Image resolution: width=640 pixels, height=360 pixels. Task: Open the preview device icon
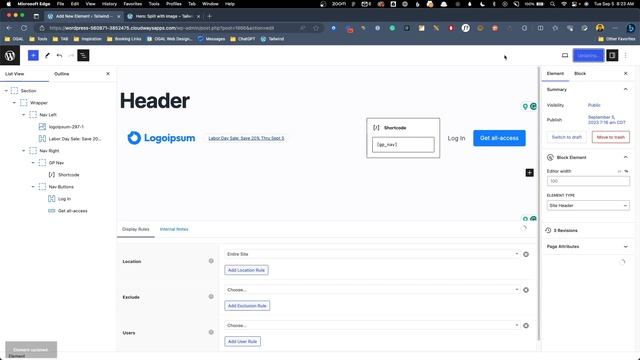click(x=565, y=56)
